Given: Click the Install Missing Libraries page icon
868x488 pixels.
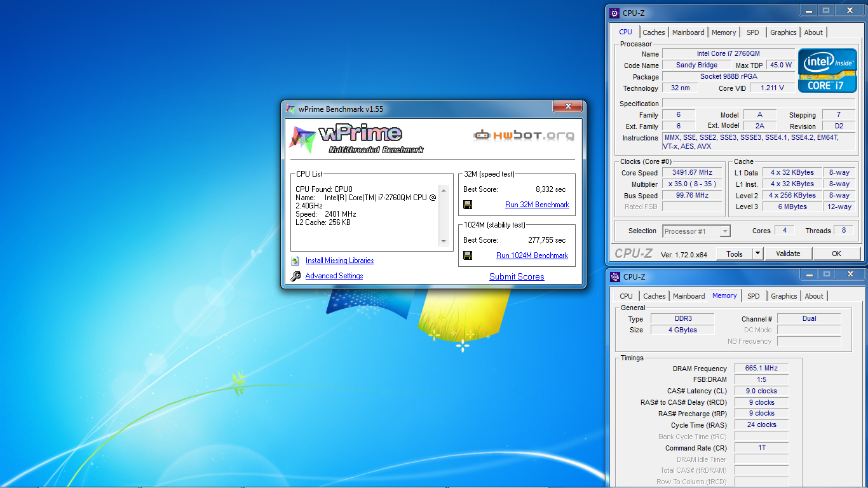Looking at the screenshot, I should 295,261.
